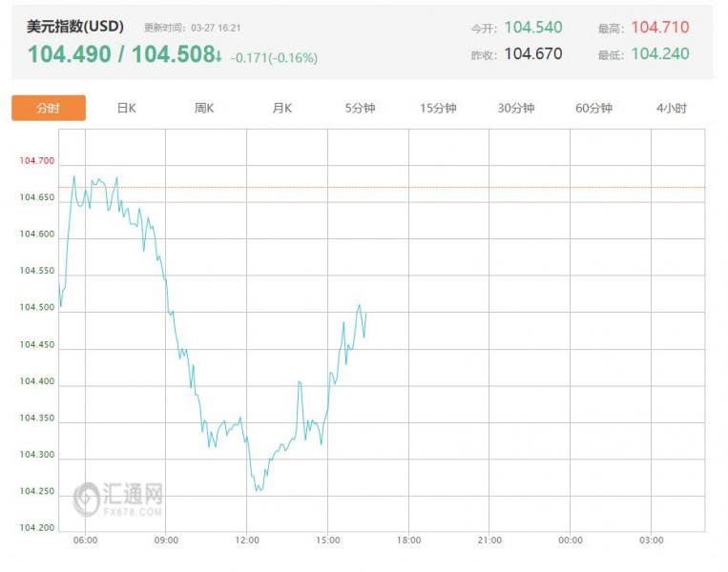Select the 分时 chart tab
The height and width of the screenshot is (572, 728).
point(49,109)
